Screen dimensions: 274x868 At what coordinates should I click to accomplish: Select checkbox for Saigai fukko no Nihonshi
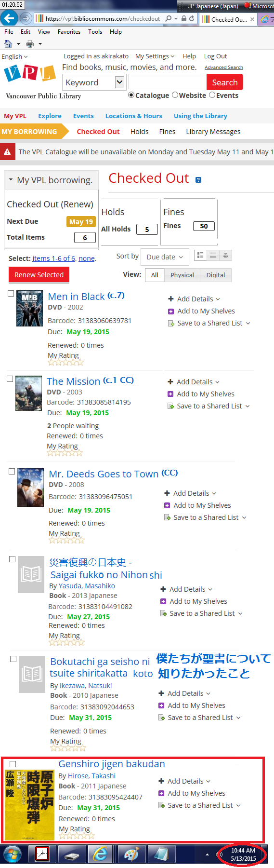click(x=13, y=559)
